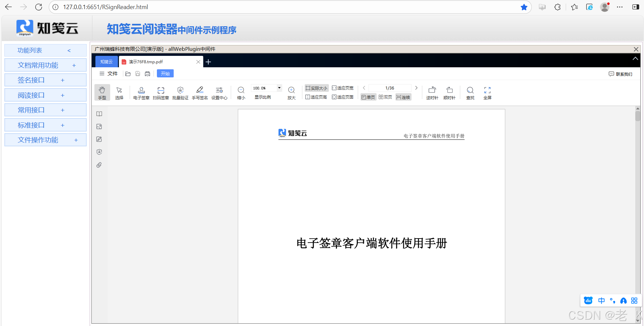Add a new tab with plus

(x=208, y=62)
